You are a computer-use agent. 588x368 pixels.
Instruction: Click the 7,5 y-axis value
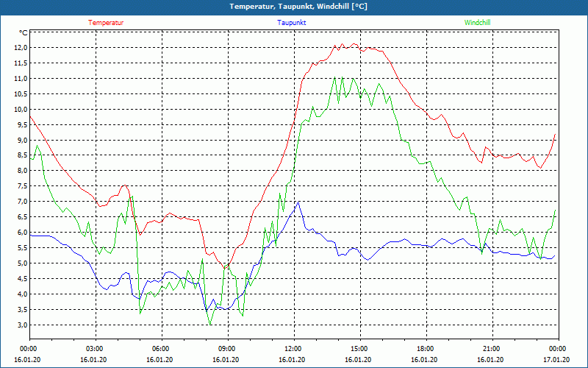click(x=22, y=186)
